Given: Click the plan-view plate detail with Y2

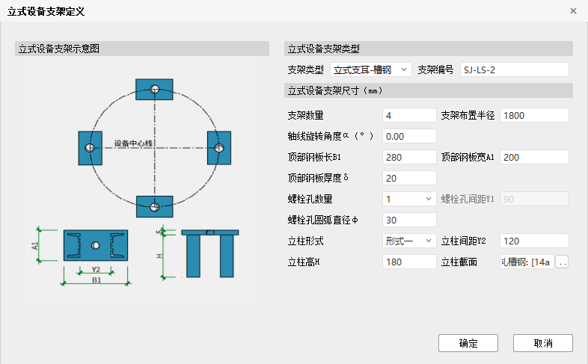Looking at the screenshot, I should point(96,246).
